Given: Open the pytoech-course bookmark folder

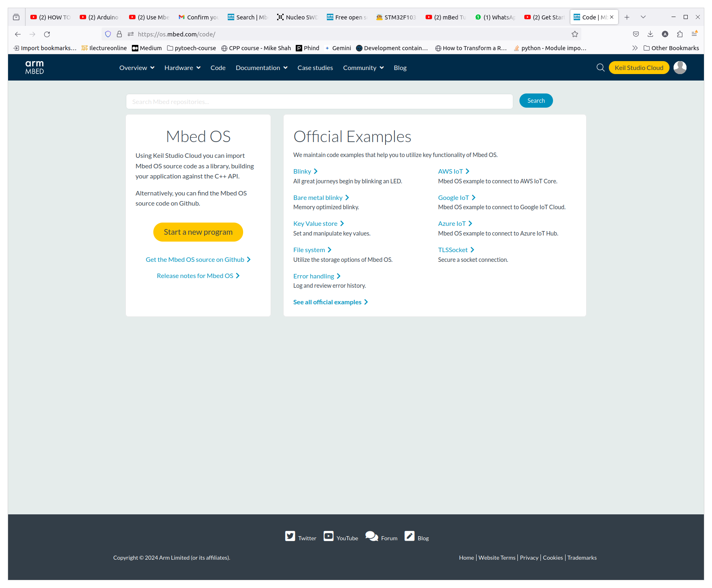Looking at the screenshot, I should click(x=191, y=48).
